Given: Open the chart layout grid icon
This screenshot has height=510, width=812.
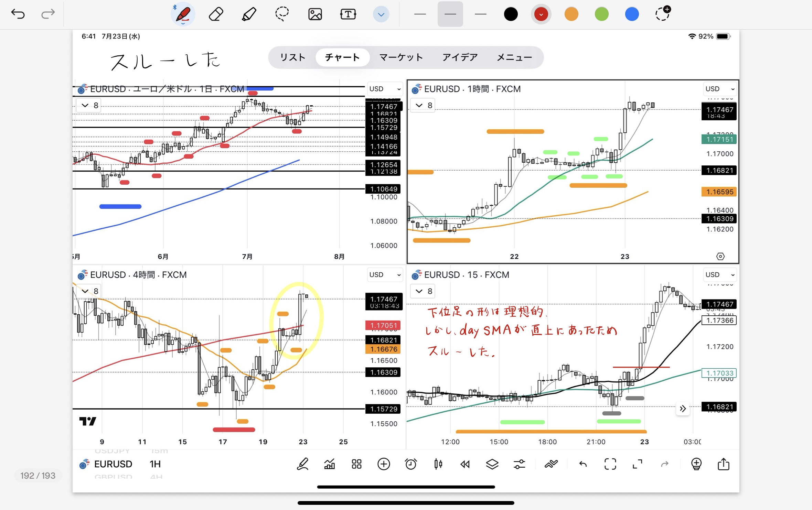Looking at the screenshot, I should (357, 464).
